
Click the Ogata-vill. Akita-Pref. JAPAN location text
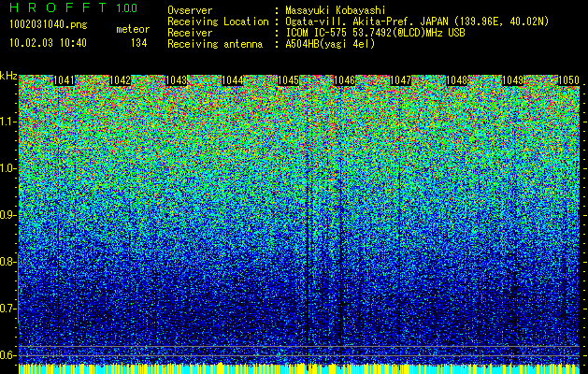coord(417,22)
